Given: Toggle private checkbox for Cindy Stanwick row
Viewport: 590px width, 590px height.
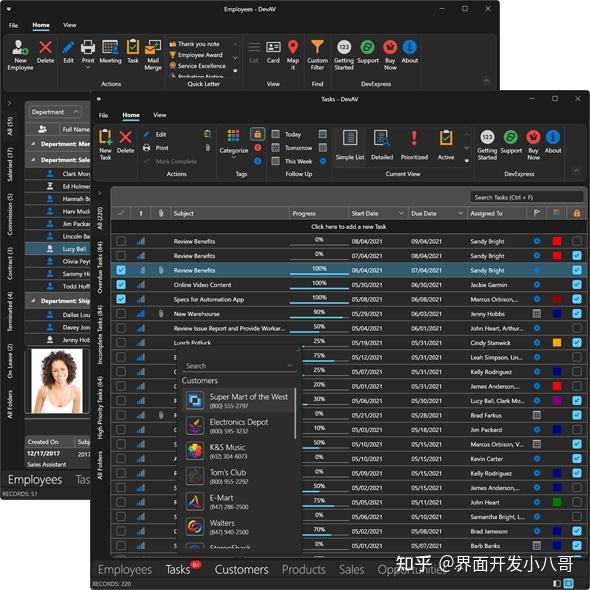Looking at the screenshot, I should tap(576, 342).
